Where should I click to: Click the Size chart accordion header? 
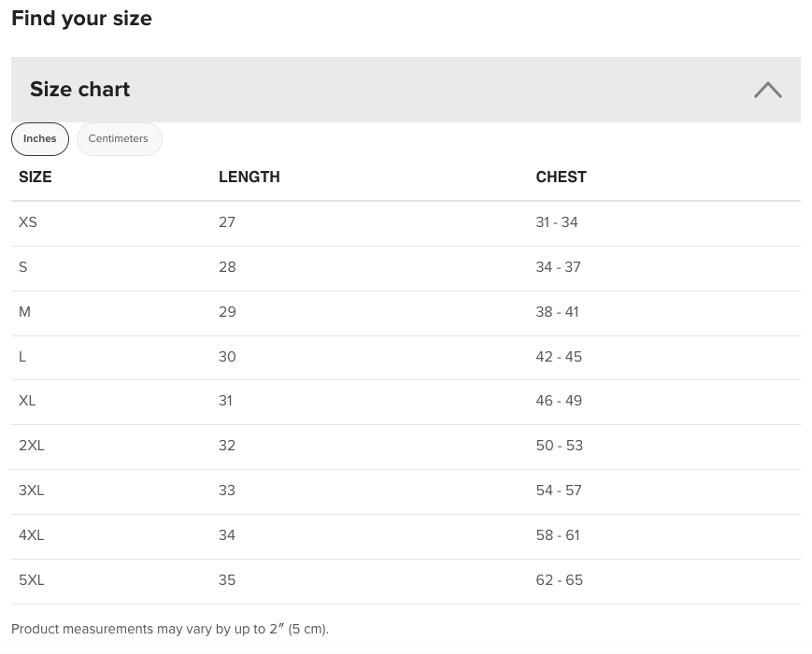pos(406,90)
